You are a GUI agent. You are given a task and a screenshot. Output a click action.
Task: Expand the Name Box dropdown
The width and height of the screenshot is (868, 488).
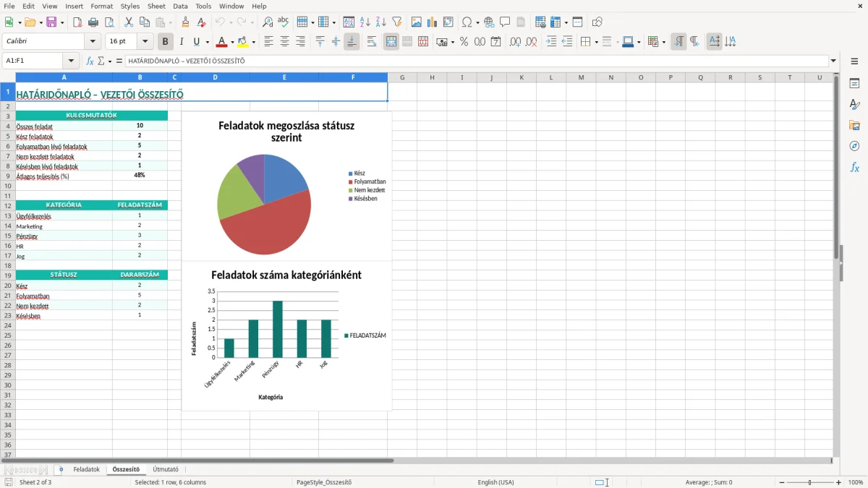[x=71, y=61]
